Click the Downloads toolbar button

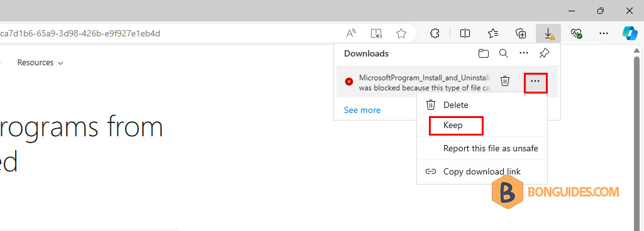coord(548,34)
